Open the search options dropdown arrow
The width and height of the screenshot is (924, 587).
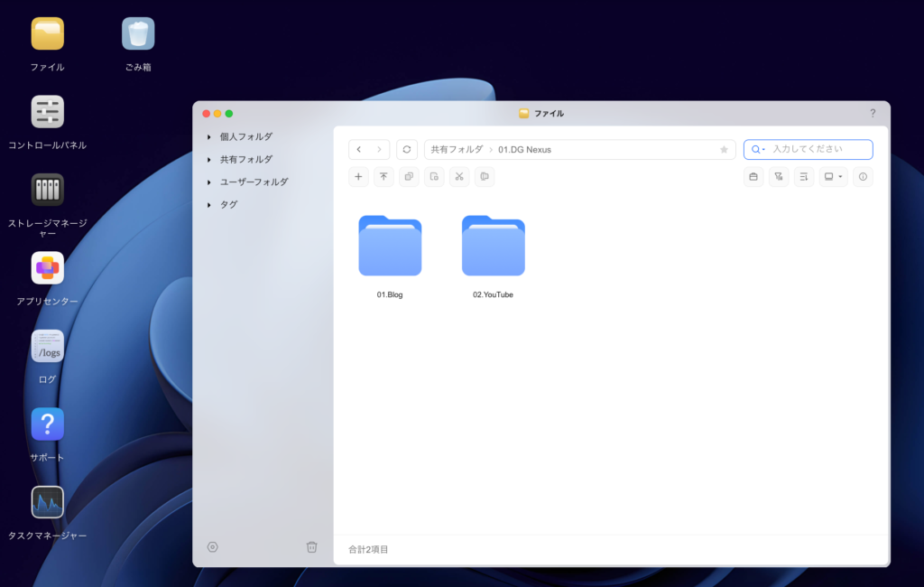pyautogui.click(x=763, y=150)
